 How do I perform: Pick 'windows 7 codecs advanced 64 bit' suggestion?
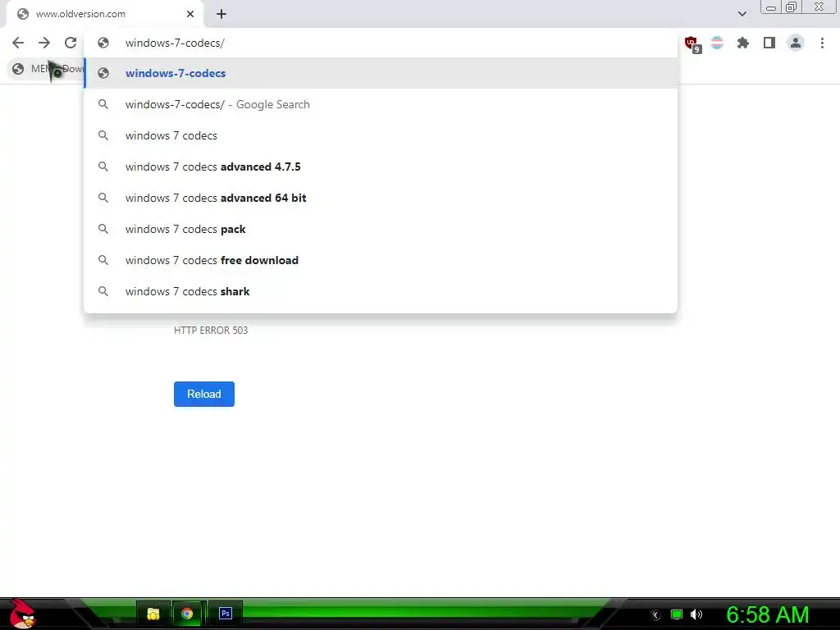(381, 198)
